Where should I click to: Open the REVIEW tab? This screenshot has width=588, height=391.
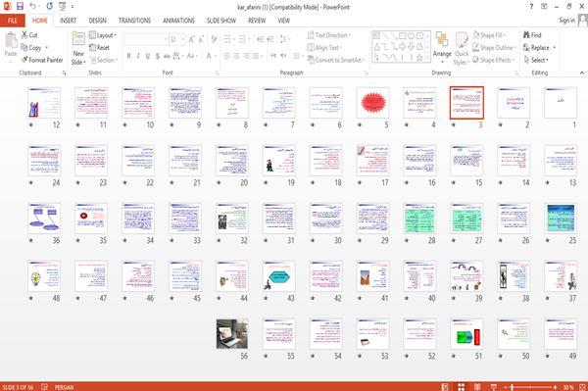click(x=257, y=21)
